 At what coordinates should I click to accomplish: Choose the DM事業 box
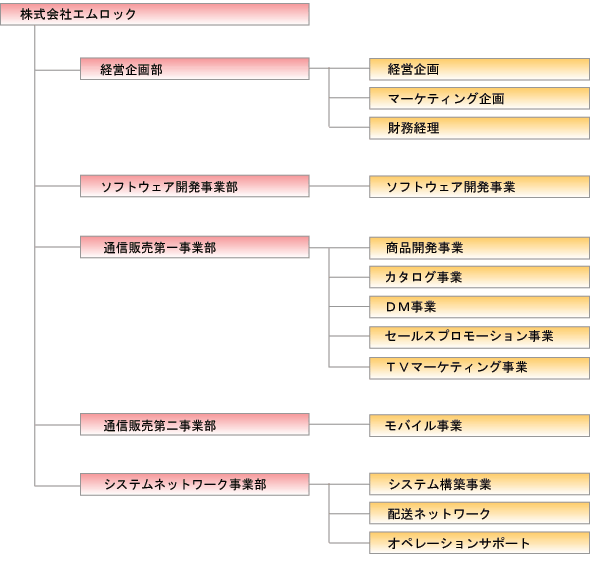coord(479,307)
